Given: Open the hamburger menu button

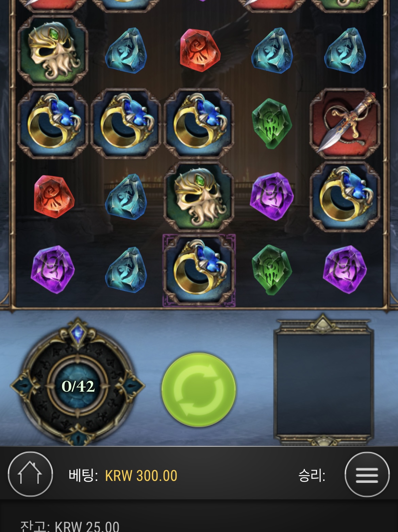Looking at the screenshot, I should [367, 474].
